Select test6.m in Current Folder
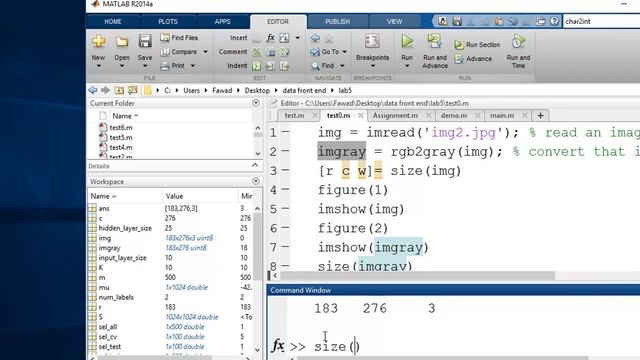640x360 pixels. coord(121,127)
